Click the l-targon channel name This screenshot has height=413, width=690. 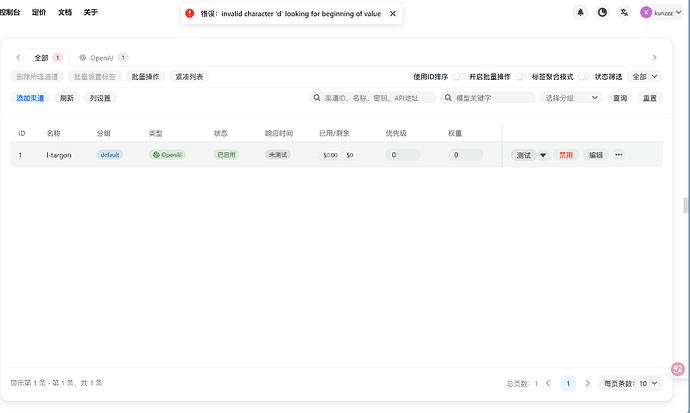59,155
